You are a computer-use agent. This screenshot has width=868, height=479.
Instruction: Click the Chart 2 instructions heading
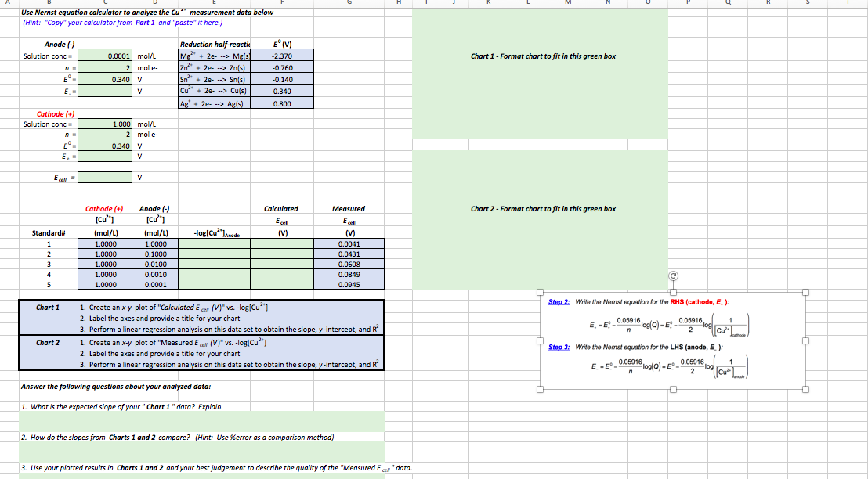48,343
